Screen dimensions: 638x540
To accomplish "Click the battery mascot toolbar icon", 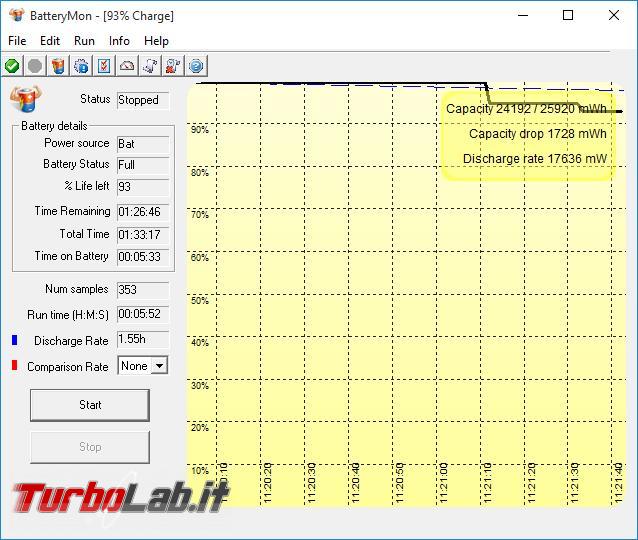I will coord(58,66).
